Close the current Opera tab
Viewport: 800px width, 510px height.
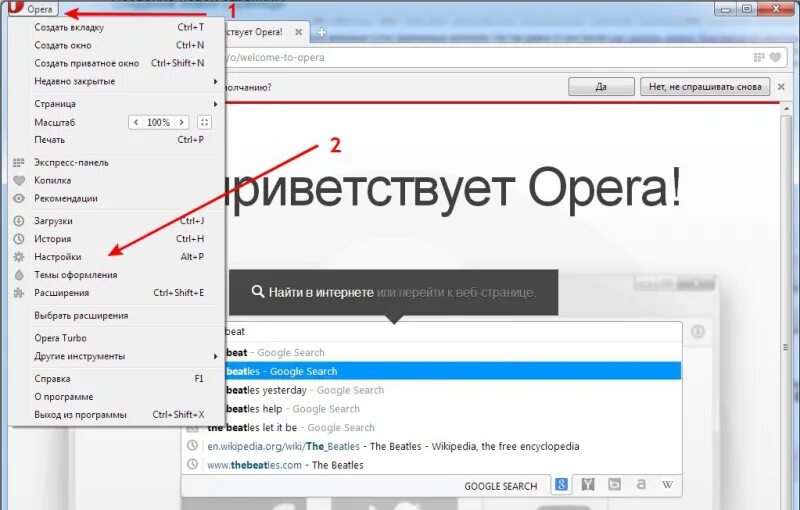pyautogui.click(x=298, y=32)
